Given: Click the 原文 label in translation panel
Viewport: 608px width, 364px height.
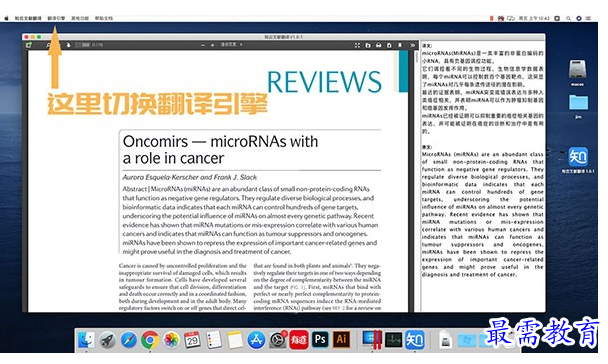Looking at the screenshot, I should coord(427,147).
